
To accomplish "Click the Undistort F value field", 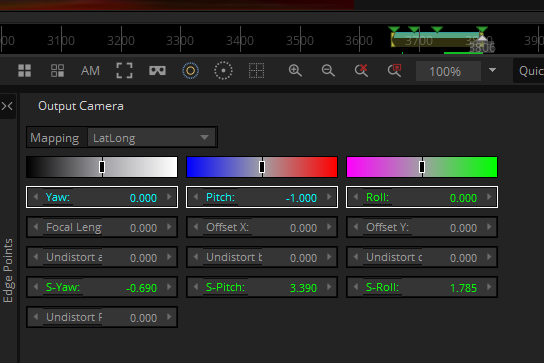I will tap(102, 317).
